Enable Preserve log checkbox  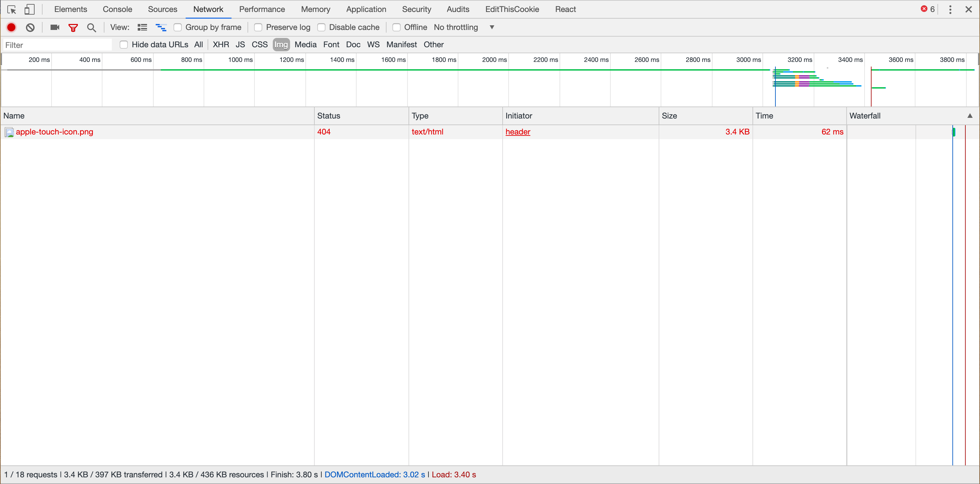coord(258,27)
